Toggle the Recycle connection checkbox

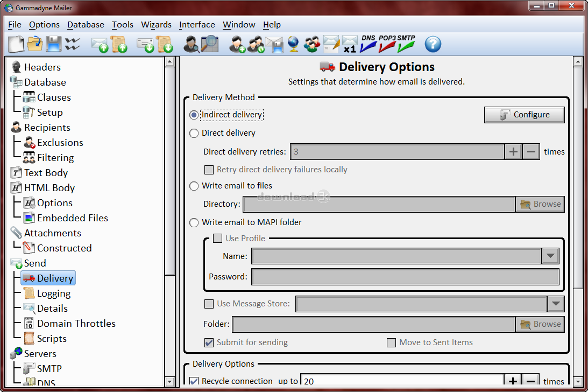194,381
